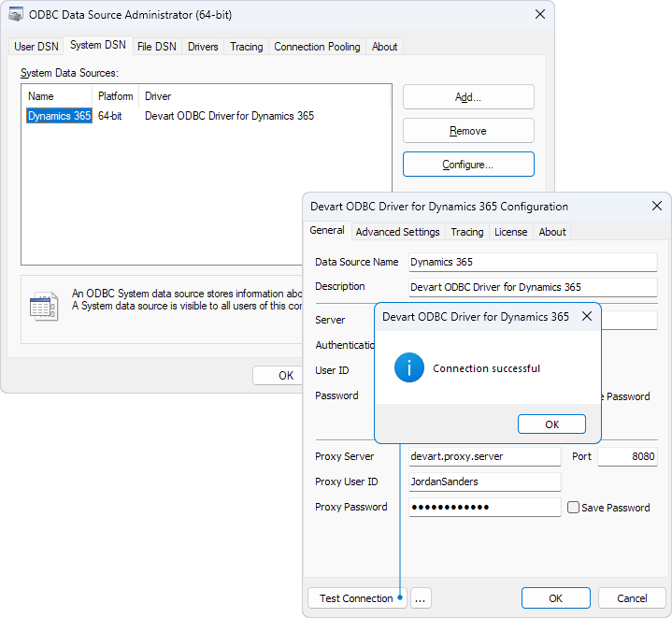This screenshot has height=618, width=672.
Task: Click the blue information icon
Action: pyautogui.click(x=409, y=367)
